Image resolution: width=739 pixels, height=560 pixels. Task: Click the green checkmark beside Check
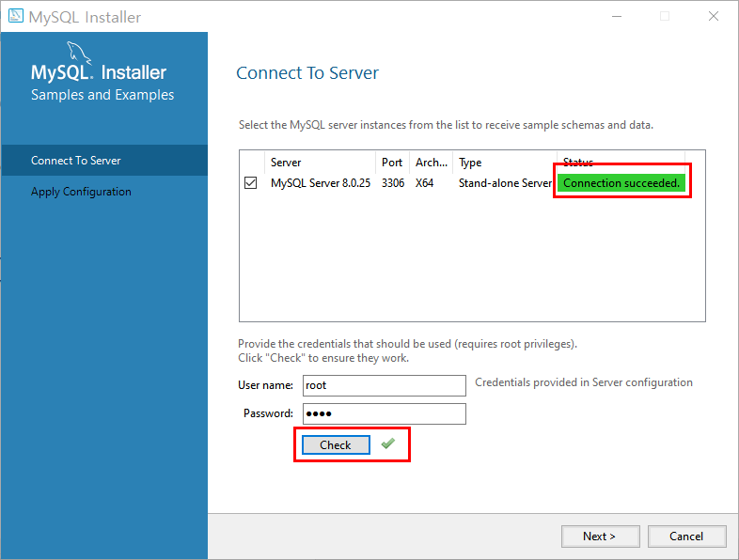(388, 443)
